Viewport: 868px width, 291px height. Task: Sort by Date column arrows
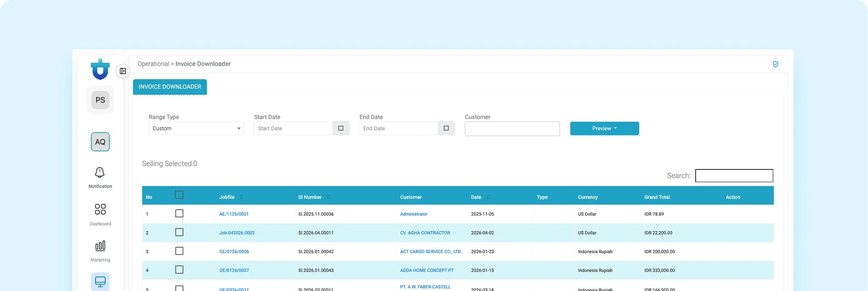click(488, 197)
